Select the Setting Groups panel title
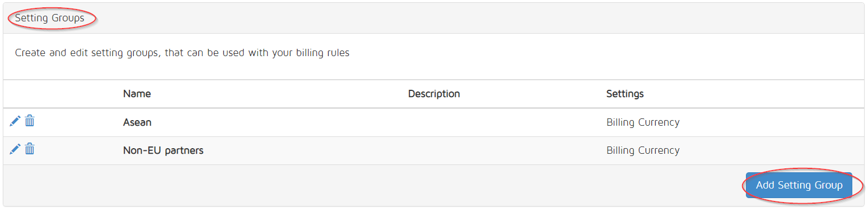Viewport: 868px width, 211px height. tap(50, 18)
